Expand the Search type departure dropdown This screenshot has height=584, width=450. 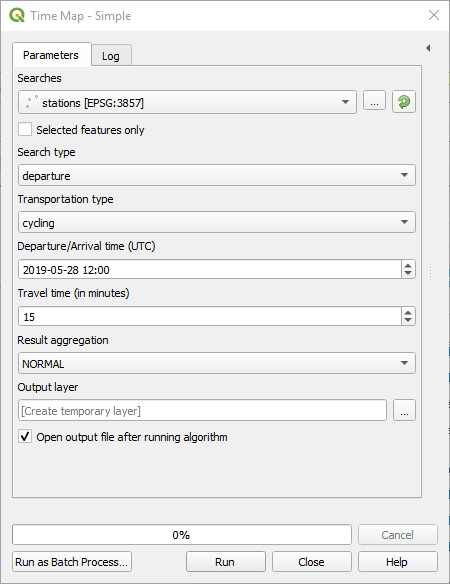tap(217, 175)
